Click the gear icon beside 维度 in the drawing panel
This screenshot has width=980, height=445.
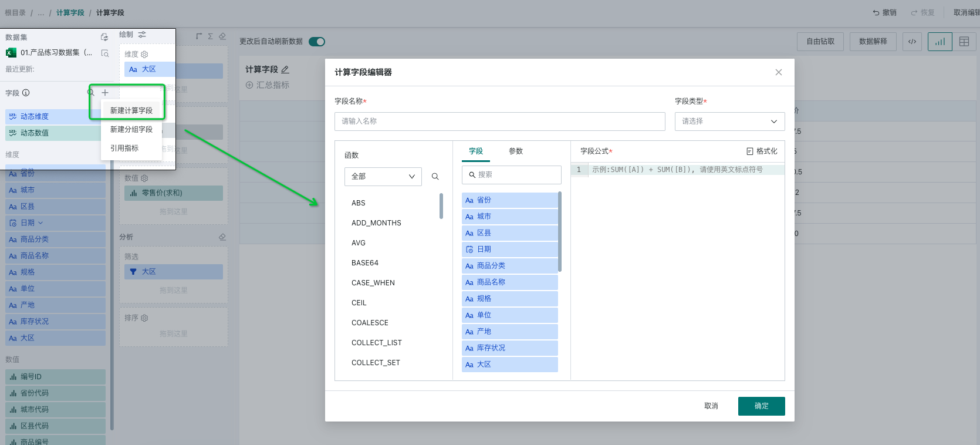click(144, 54)
